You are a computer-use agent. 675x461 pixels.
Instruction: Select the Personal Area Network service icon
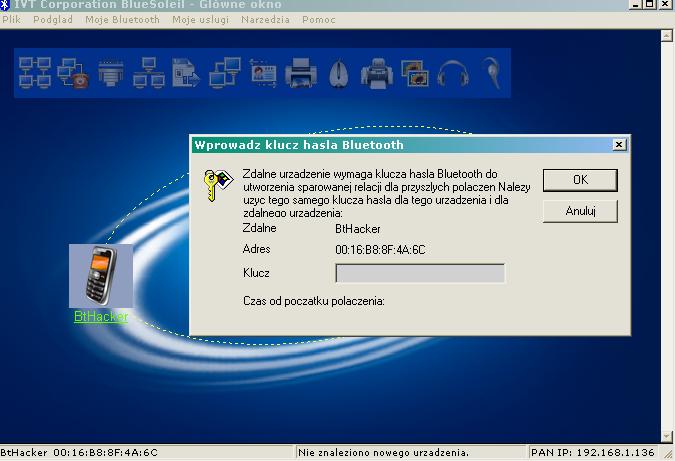pos(35,72)
